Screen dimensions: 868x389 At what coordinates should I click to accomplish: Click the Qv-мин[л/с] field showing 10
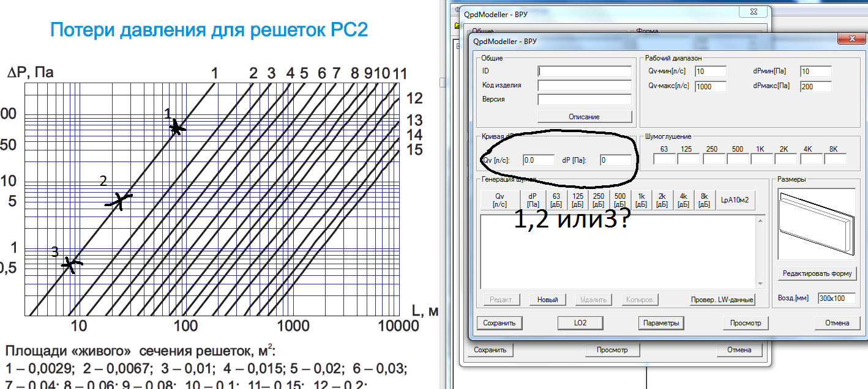(x=711, y=72)
